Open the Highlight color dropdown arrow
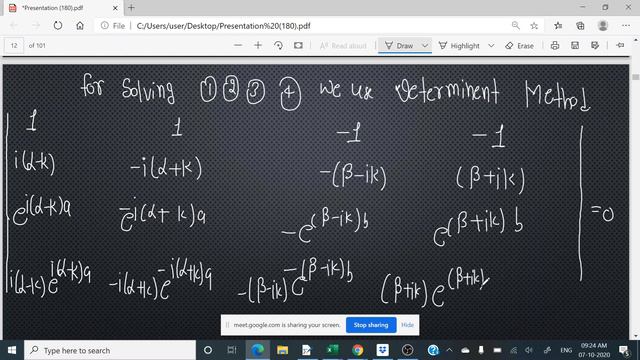 (x=491, y=46)
